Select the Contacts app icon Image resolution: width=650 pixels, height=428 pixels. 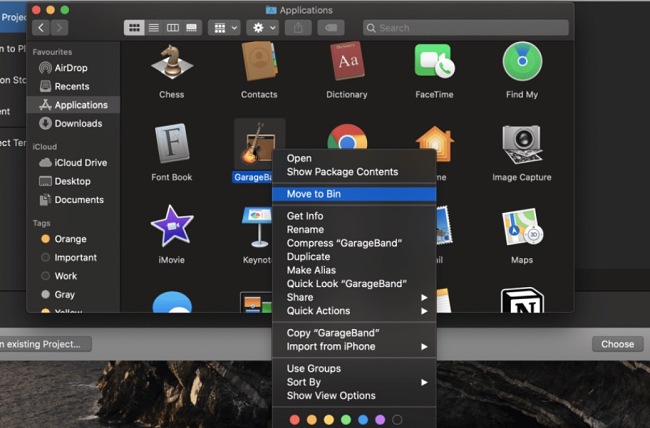[x=260, y=62]
